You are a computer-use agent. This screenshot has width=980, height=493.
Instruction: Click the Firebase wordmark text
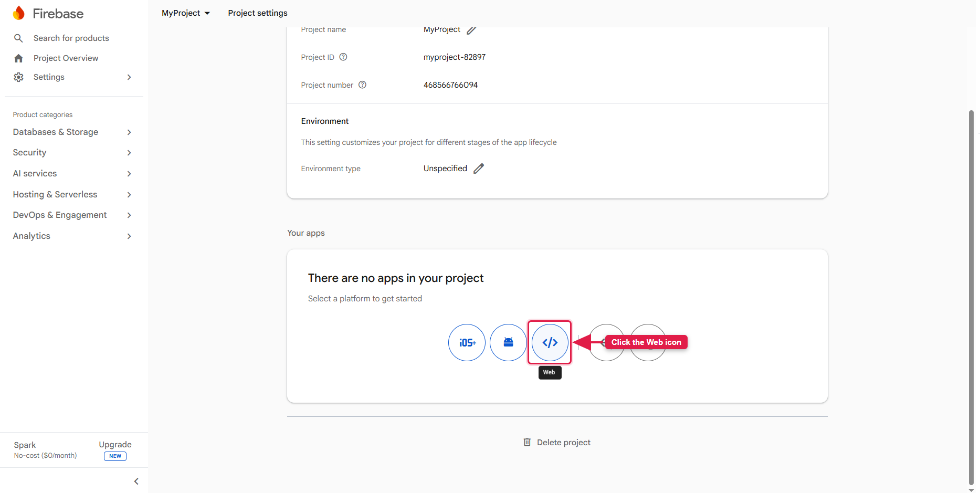coord(58,14)
